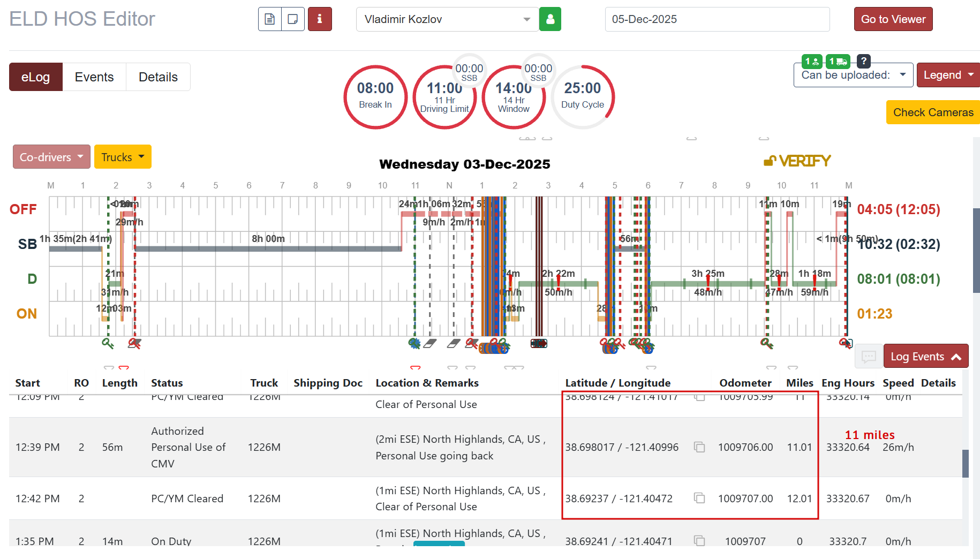Image resolution: width=980 pixels, height=559 pixels.
Task: Click the 14 Hr Window gauge
Action: (x=514, y=97)
